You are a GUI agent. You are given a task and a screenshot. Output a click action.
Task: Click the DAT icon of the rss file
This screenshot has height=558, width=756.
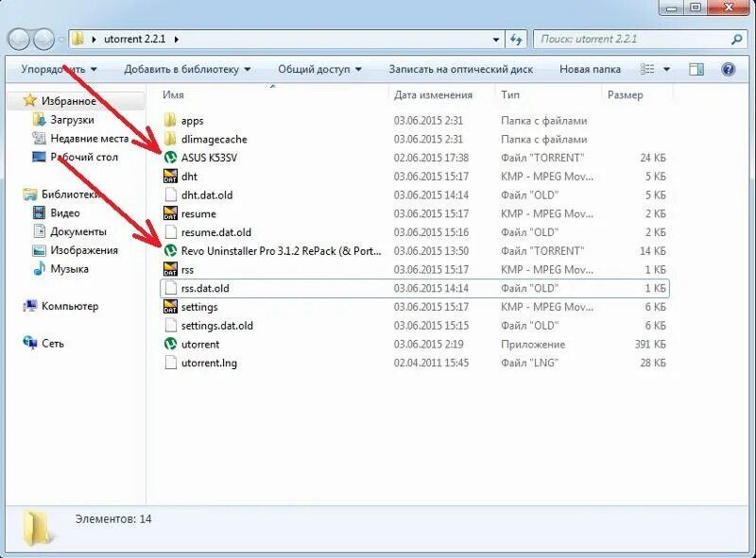(171, 269)
